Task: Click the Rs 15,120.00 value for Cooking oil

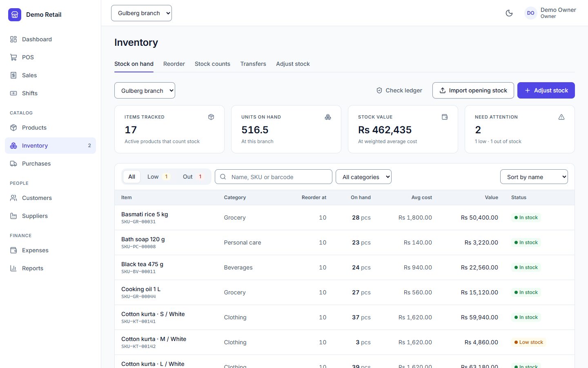Action: (x=479, y=292)
